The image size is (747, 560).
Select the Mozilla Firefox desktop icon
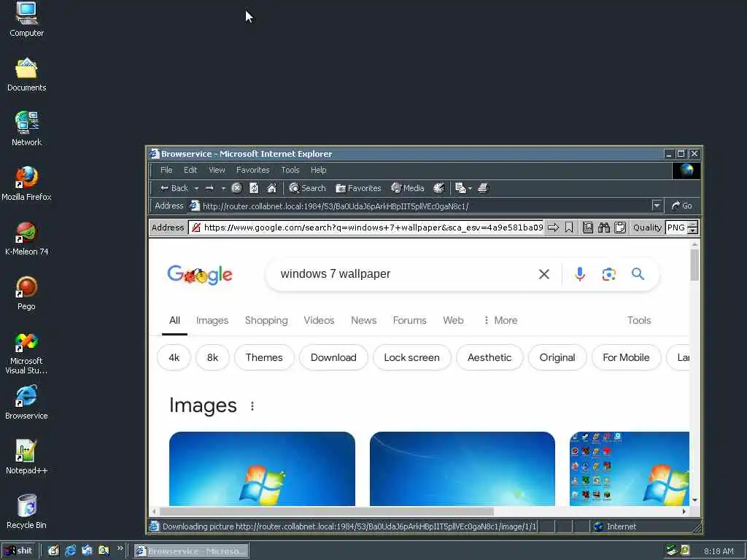pyautogui.click(x=27, y=184)
